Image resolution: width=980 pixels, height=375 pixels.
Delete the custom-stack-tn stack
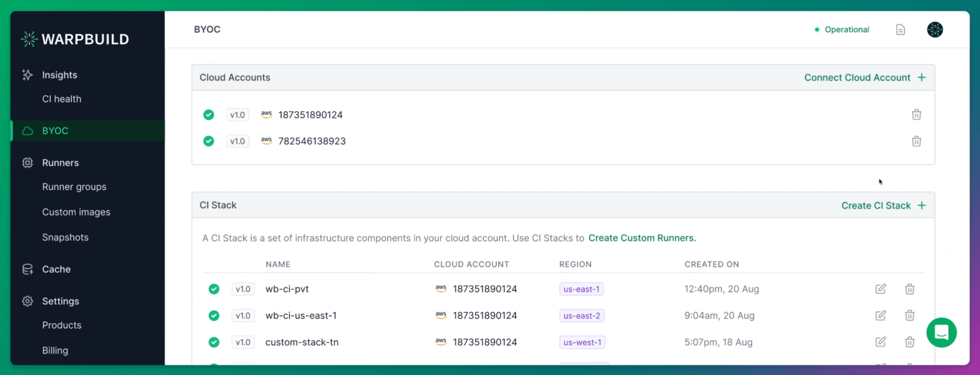coord(910,342)
